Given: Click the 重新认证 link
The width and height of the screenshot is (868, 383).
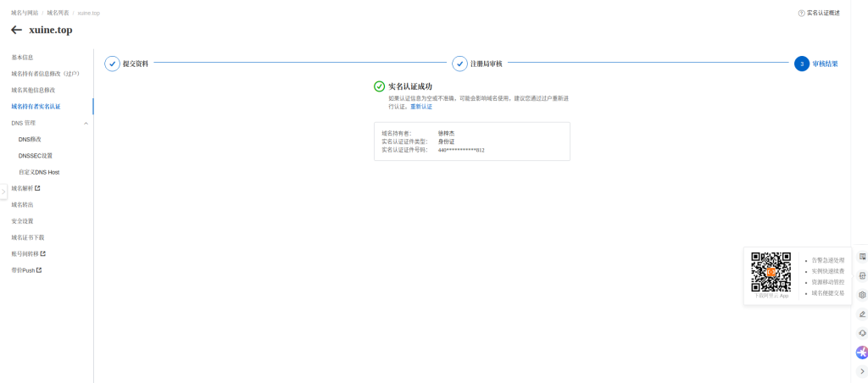Looking at the screenshot, I should pos(421,107).
